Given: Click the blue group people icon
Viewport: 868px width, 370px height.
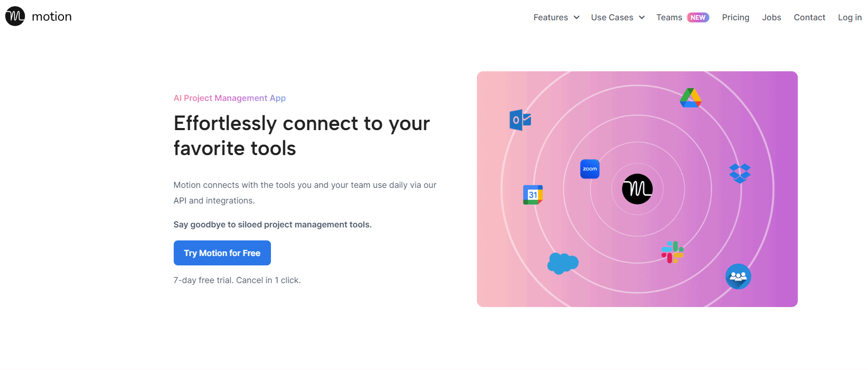Looking at the screenshot, I should (738, 276).
